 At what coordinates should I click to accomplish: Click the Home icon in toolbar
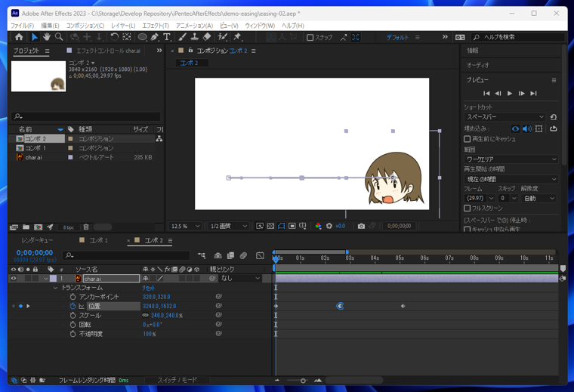pyautogui.click(x=19, y=37)
